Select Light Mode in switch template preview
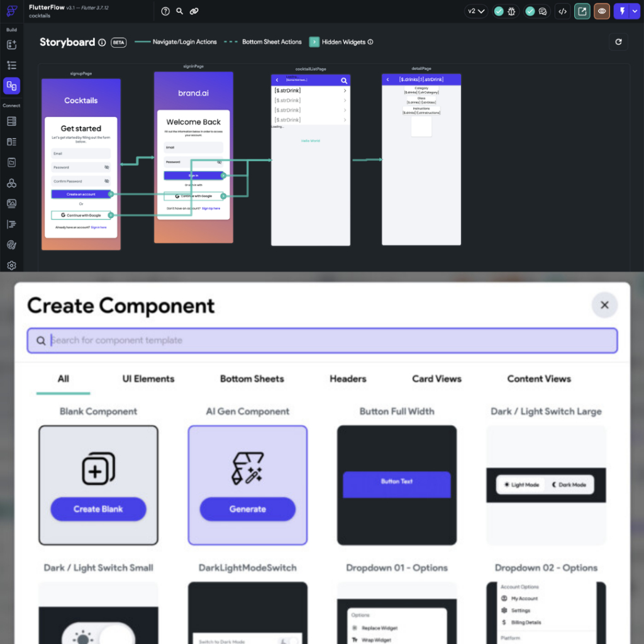The image size is (644, 644). click(x=521, y=485)
